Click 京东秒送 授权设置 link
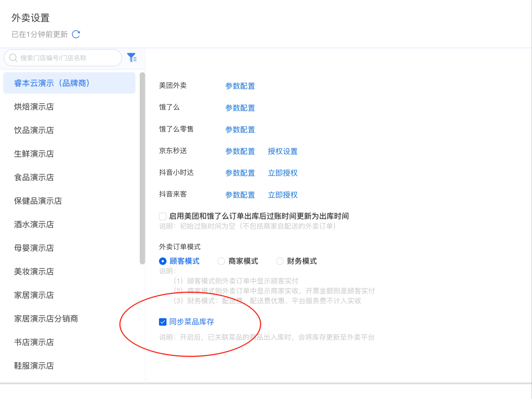Viewport: 532px width, 399px height. click(x=283, y=151)
